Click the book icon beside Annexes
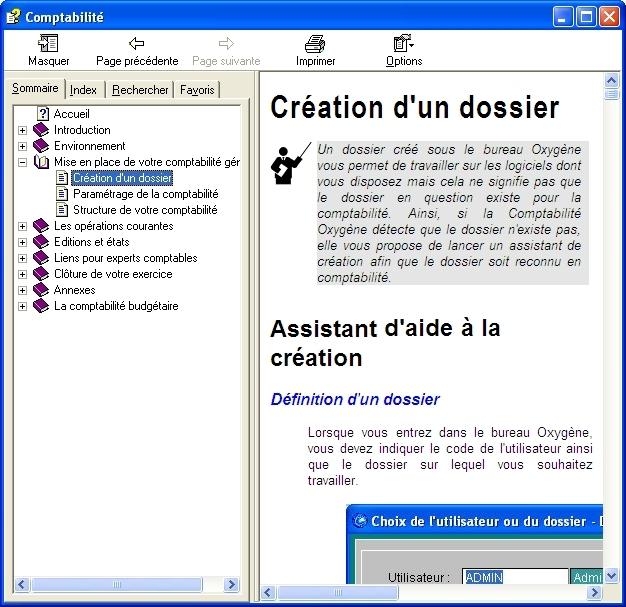The height and width of the screenshot is (607, 626). pyautogui.click(x=41, y=290)
